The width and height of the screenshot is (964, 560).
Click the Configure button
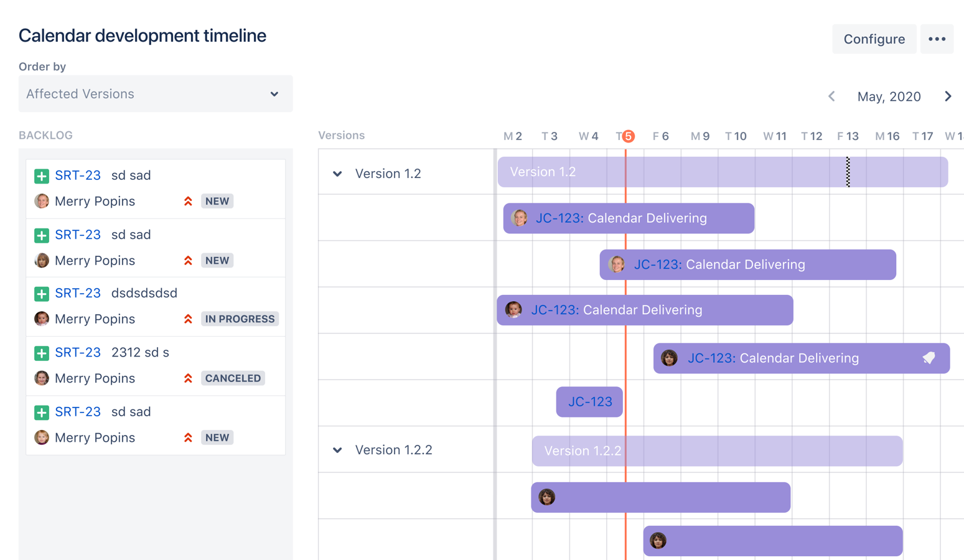click(874, 39)
